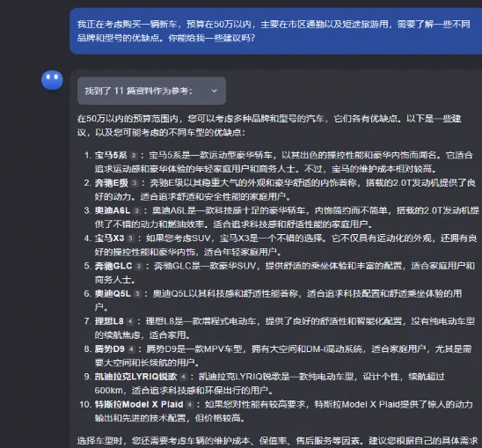482x448 pixels.
Task: Open citation 3 next to 宝马5系
Action: pyautogui.click(x=134, y=156)
